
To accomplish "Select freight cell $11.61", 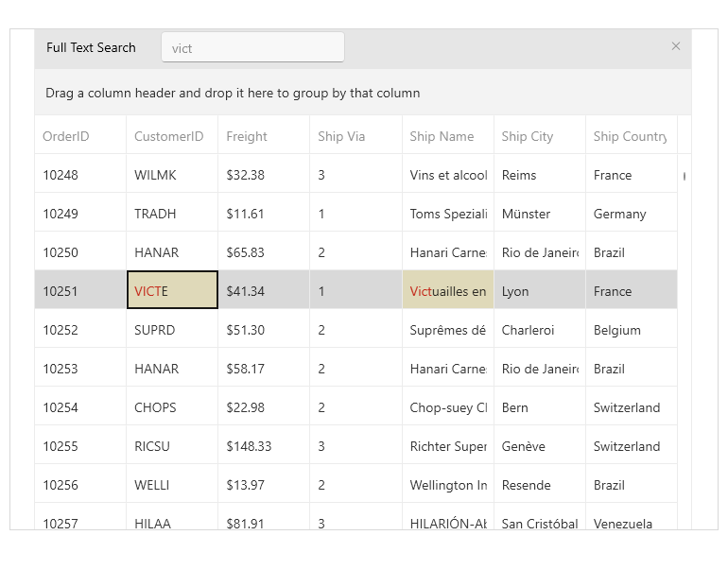I will point(264,213).
